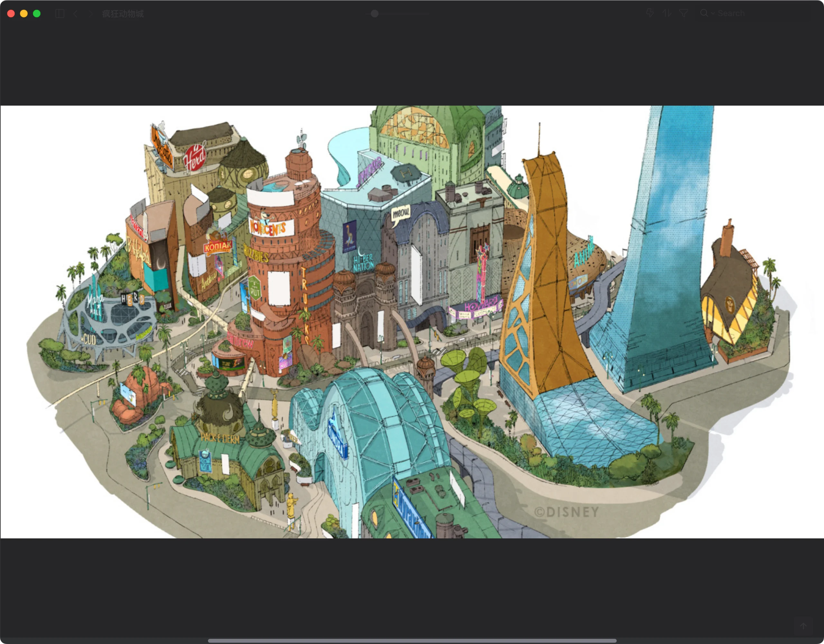
Task: Maximize the window with green button
Action: [37, 14]
